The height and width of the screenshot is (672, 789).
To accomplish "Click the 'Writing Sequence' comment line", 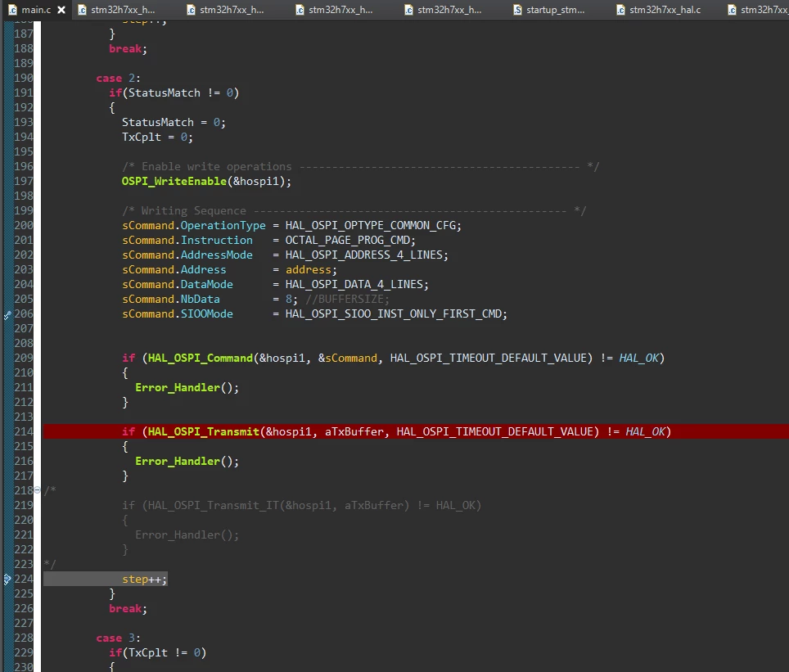I will (354, 210).
